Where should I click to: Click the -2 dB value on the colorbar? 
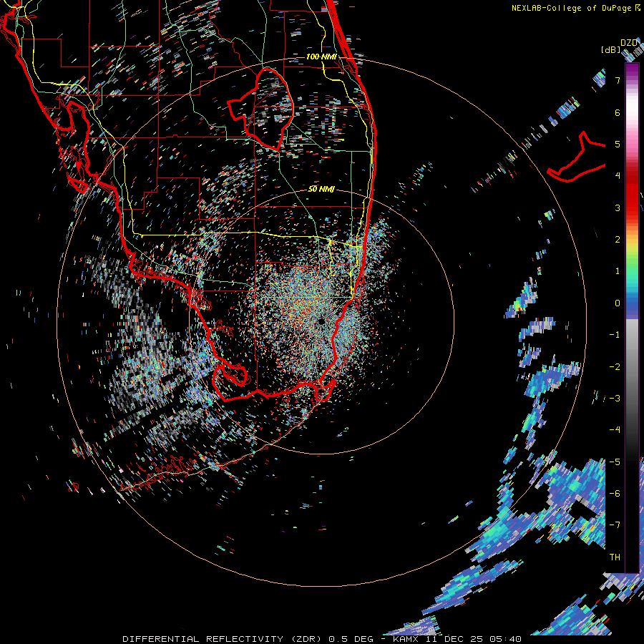pos(615,367)
